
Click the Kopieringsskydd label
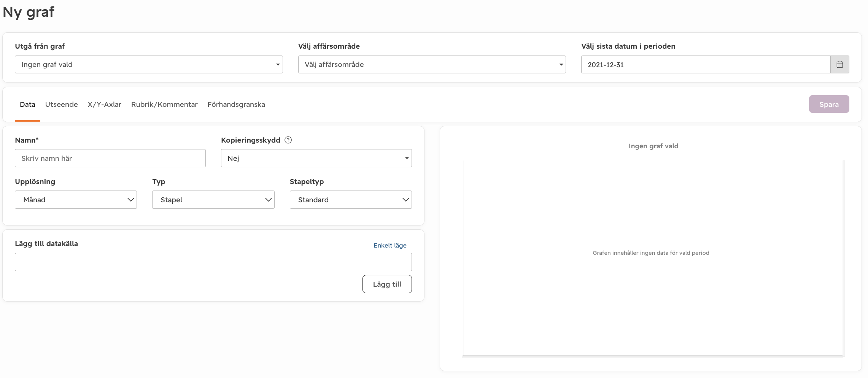click(250, 140)
